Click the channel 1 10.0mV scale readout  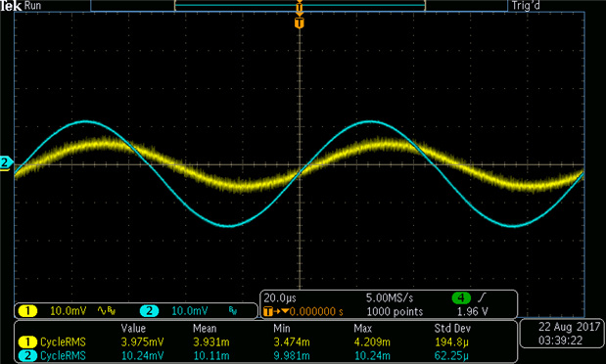68,311
